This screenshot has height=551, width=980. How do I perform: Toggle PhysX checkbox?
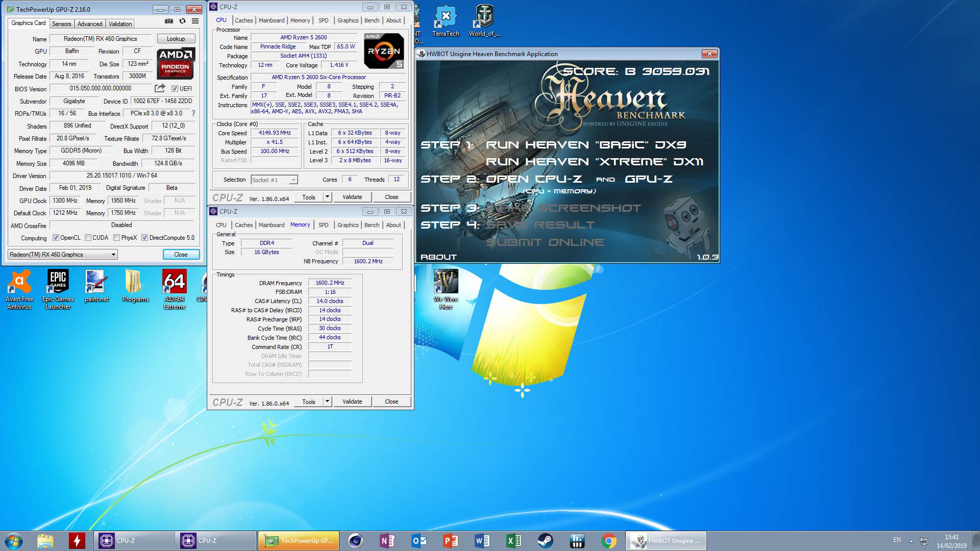coord(117,238)
